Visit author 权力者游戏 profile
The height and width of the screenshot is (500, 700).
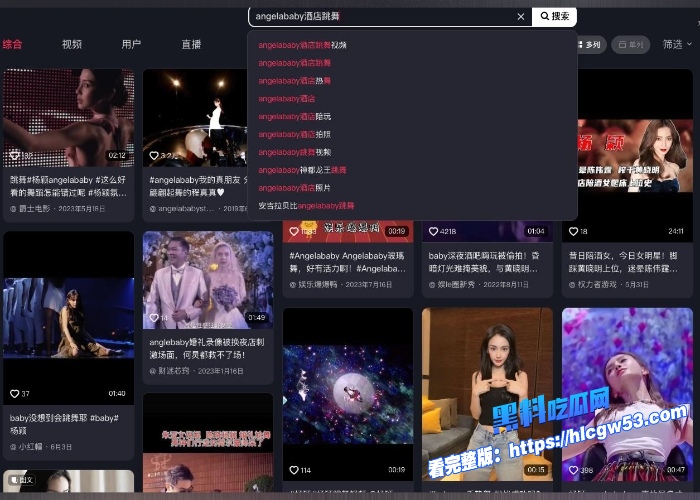[x=597, y=284]
